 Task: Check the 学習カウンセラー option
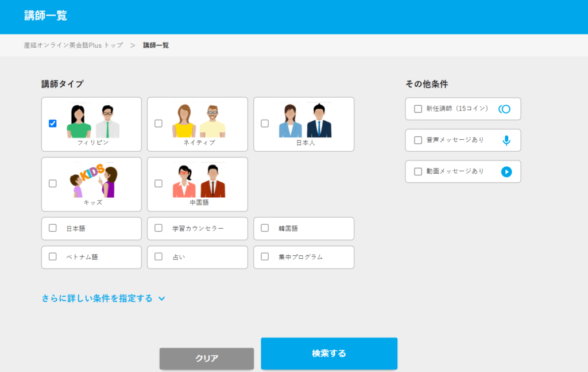pos(158,228)
